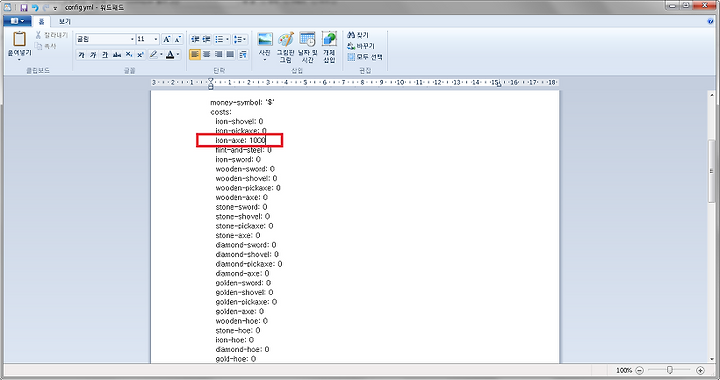Click the line 'diamond-pickaxe: 0'
This screenshot has width=720, height=380.
click(249, 264)
